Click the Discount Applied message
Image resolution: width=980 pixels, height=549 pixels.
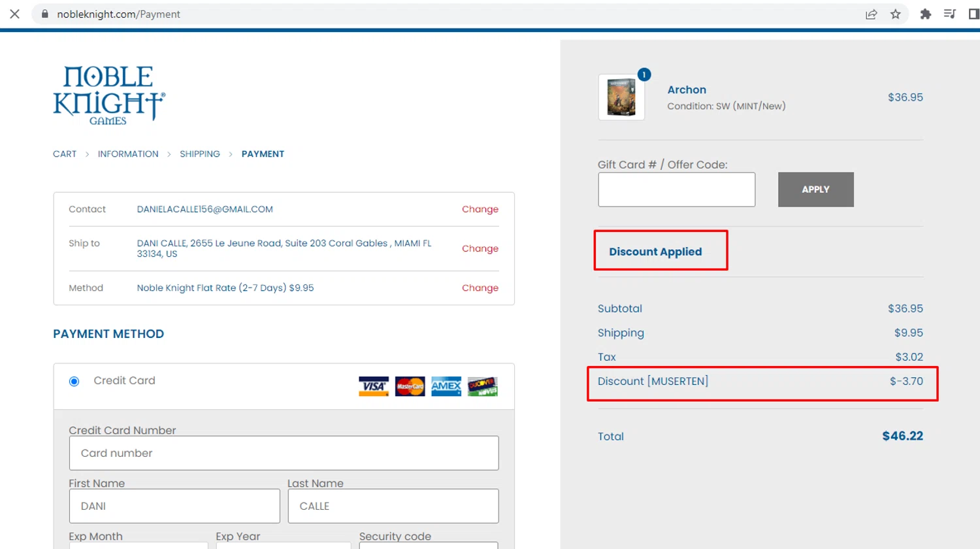(x=655, y=252)
